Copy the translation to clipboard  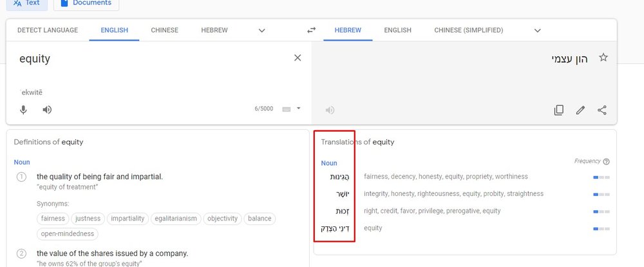click(558, 110)
